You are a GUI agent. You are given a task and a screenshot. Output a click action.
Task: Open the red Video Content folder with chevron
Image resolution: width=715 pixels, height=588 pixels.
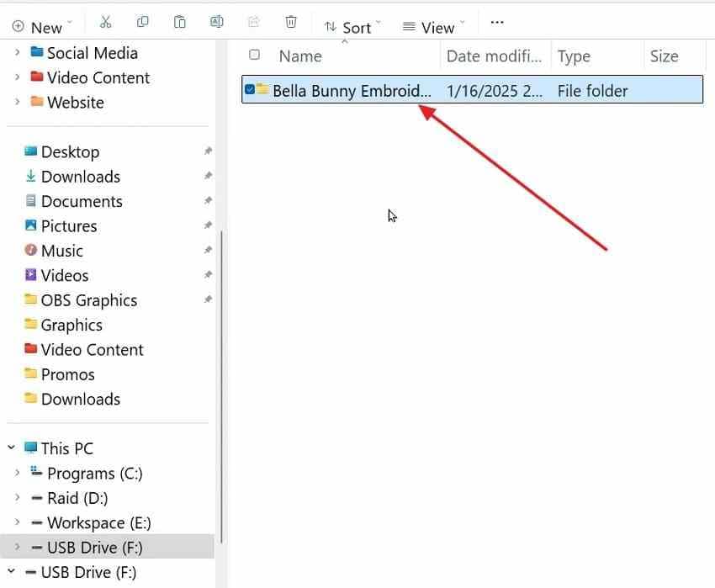98,77
